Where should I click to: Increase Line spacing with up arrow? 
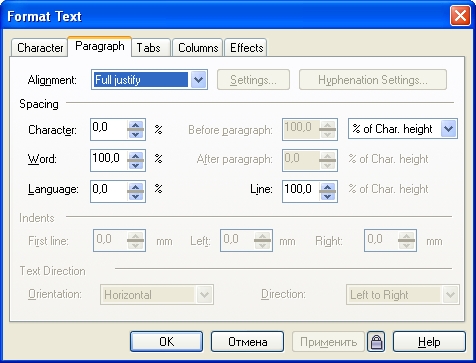(327, 187)
